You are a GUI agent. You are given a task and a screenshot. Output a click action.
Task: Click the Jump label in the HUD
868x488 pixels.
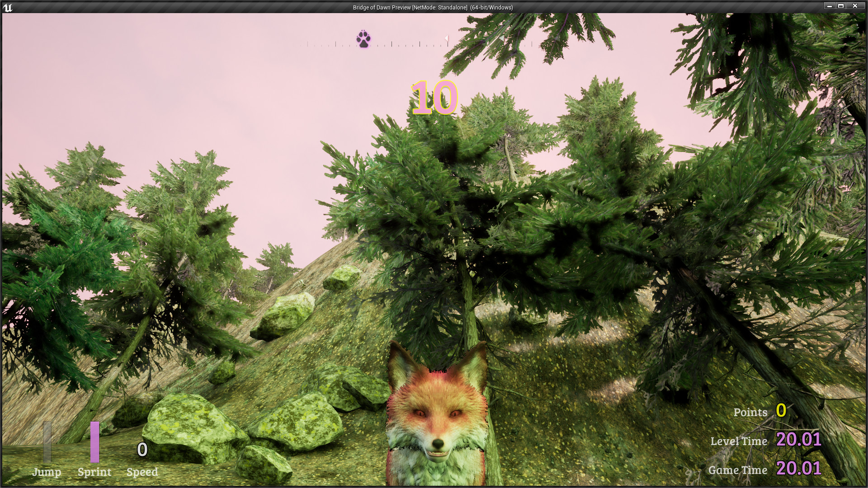pos(47,473)
